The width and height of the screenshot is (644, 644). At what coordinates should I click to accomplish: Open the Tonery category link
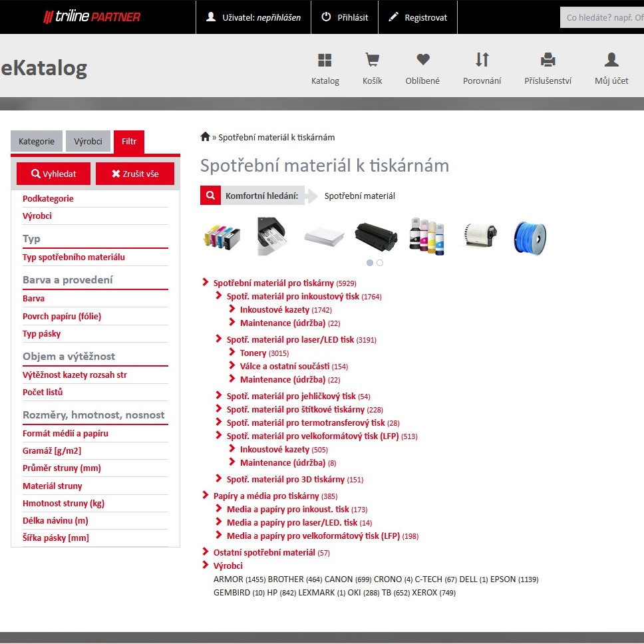tap(253, 353)
